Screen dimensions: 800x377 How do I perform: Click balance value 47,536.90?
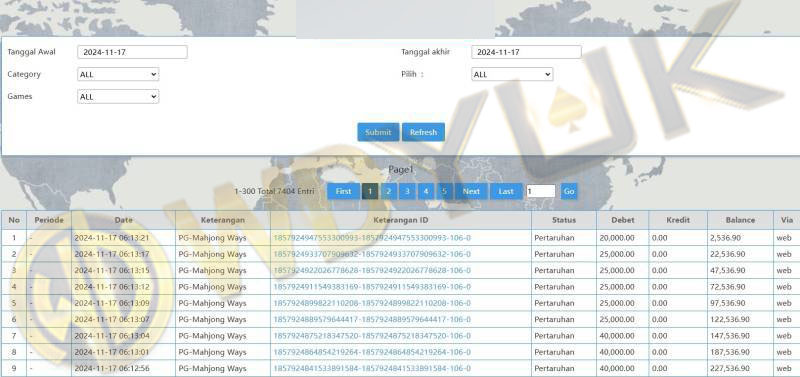[728, 270]
